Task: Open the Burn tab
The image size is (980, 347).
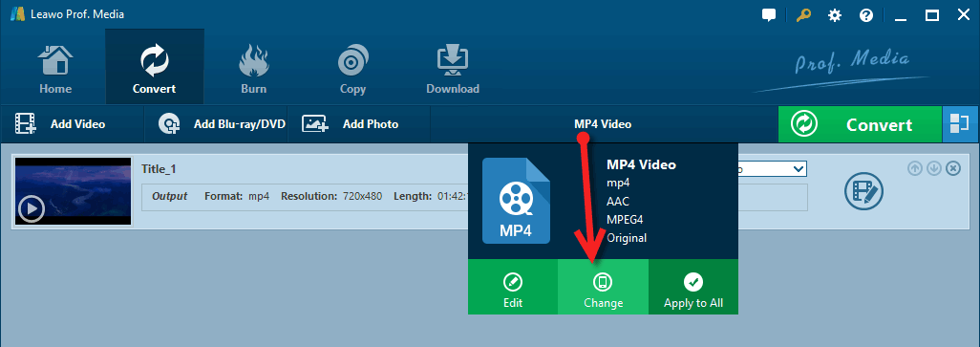Action: click(254, 67)
